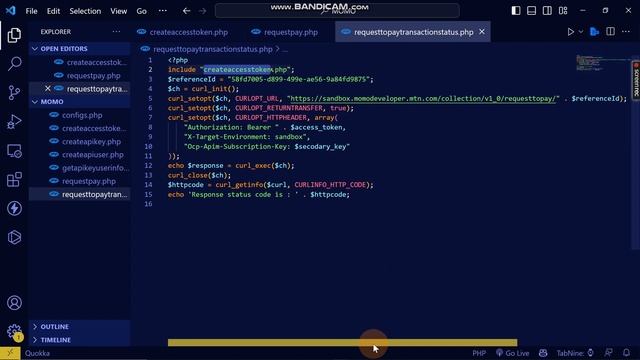
Task: Open Source Control view
Action: (x=14, y=93)
